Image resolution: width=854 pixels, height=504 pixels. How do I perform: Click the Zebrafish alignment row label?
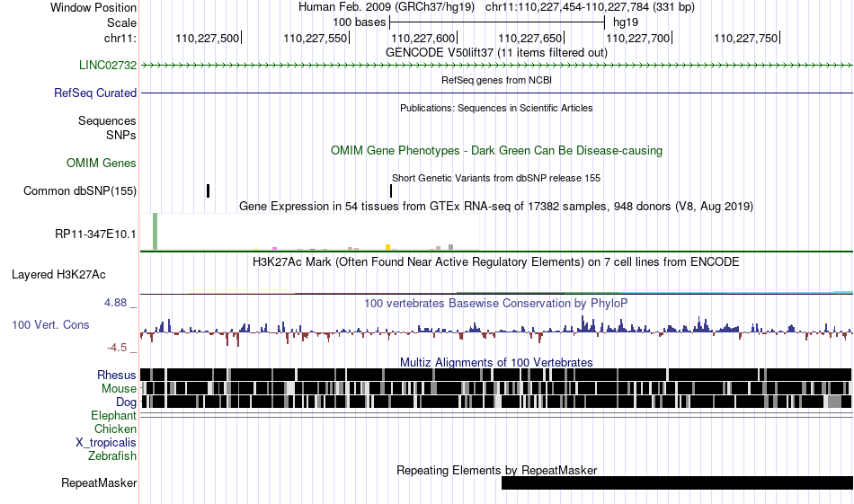(112, 455)
